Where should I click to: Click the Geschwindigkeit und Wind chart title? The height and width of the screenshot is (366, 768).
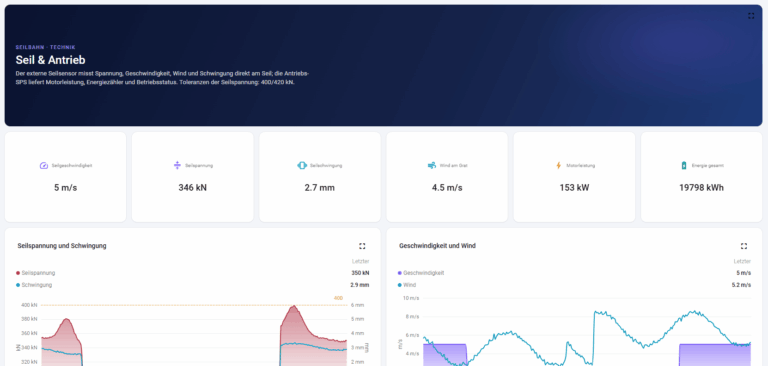pyautogui.click(x=437, y=246)
